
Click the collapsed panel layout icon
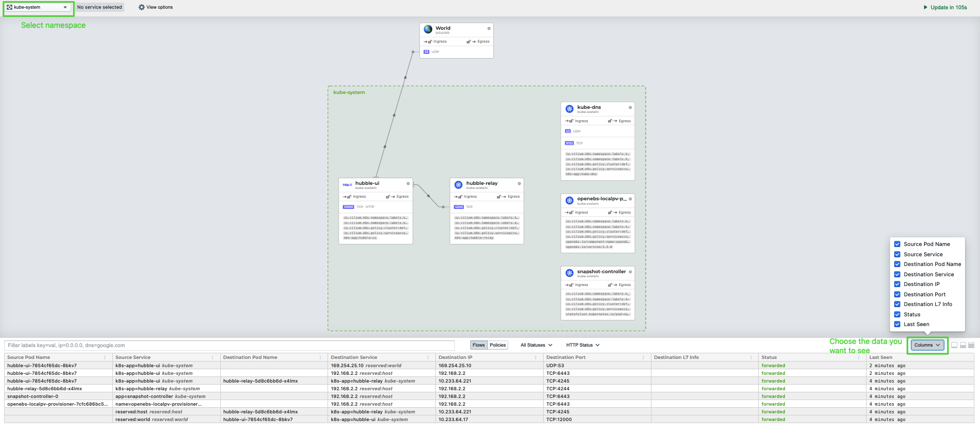[x=954, y=345]
